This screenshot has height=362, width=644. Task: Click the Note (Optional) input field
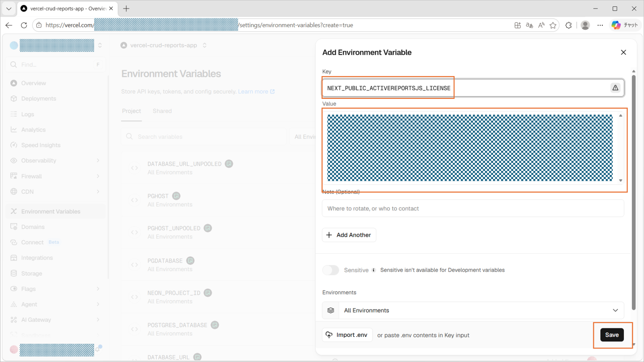tap(473, 209)
